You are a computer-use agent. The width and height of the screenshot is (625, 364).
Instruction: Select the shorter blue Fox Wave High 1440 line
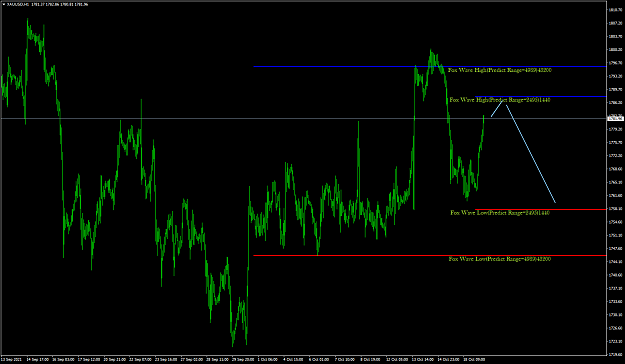coord(540,96)
